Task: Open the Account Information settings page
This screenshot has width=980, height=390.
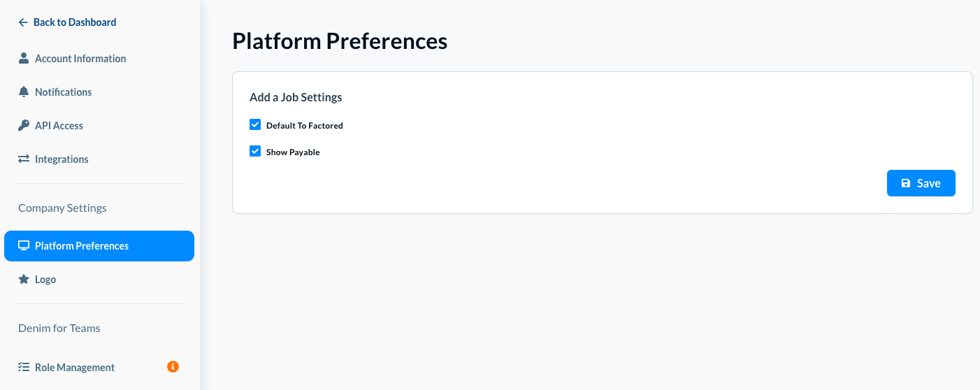Action: (80, 59)
